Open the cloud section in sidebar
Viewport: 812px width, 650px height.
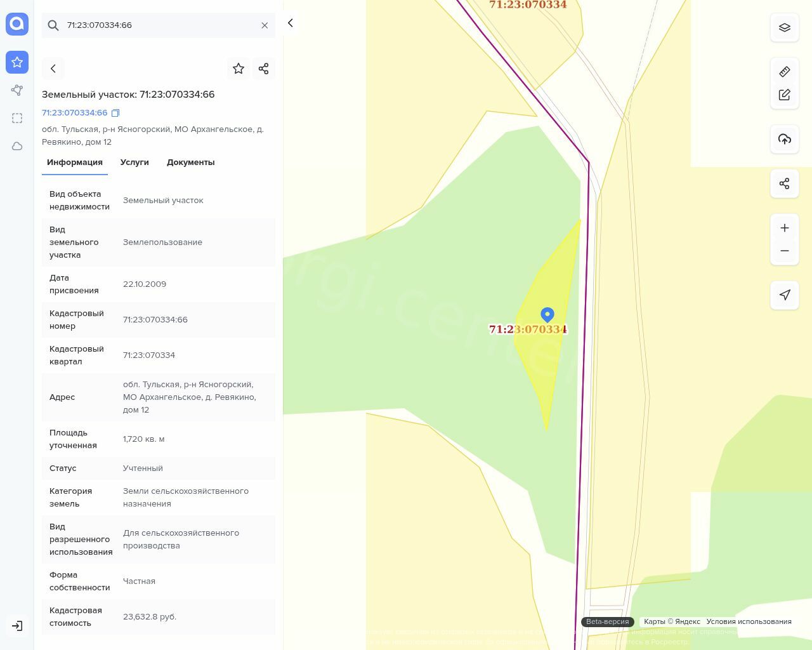coord(17,146)
